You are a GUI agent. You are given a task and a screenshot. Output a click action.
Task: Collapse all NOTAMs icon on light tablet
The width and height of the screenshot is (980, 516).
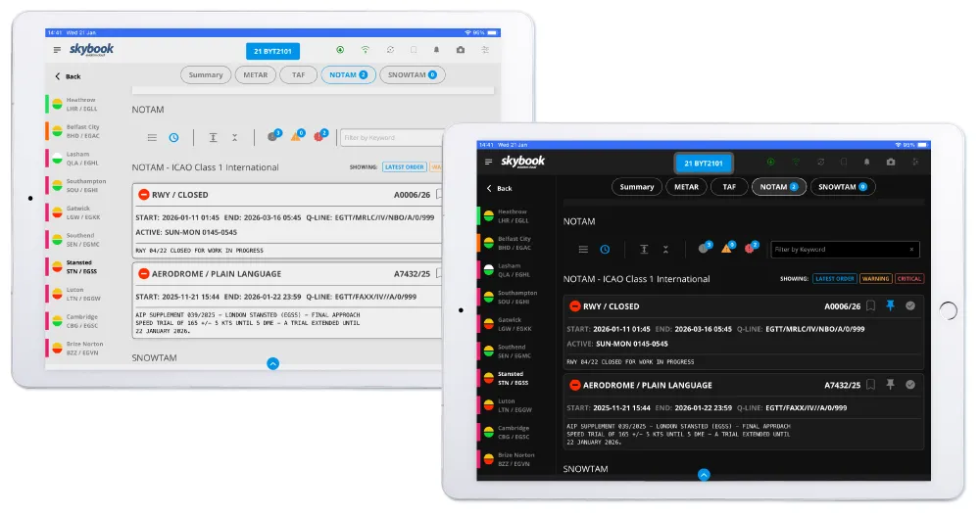(x=234, y=138)
